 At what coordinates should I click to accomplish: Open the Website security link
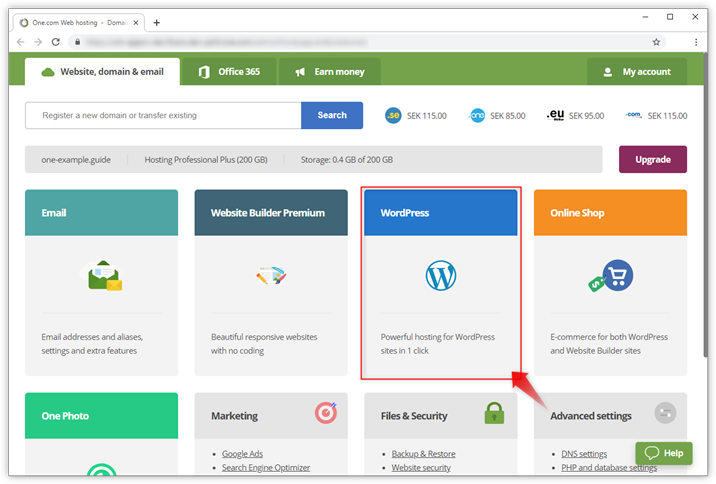point(421,468)
